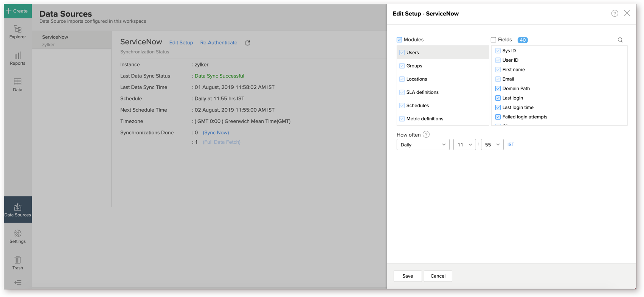Toggle the Metric definitions module checkbox
Image resolution: width=644 pixels, height=297 pixels.
point(402,119)
